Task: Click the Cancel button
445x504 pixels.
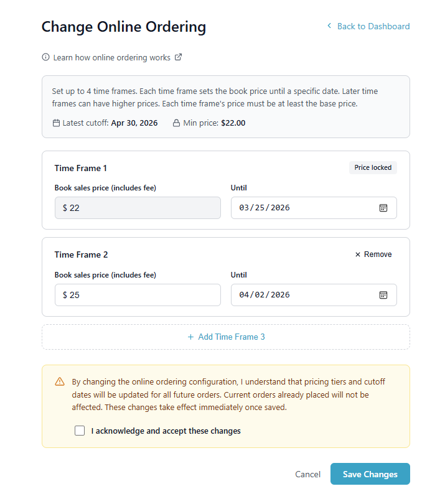Action: (307, 474)
